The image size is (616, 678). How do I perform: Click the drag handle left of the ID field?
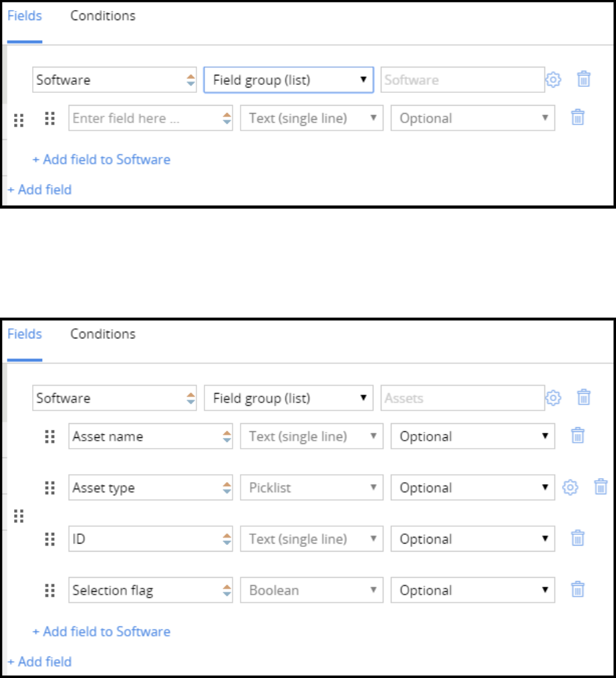tap(49, 539)
